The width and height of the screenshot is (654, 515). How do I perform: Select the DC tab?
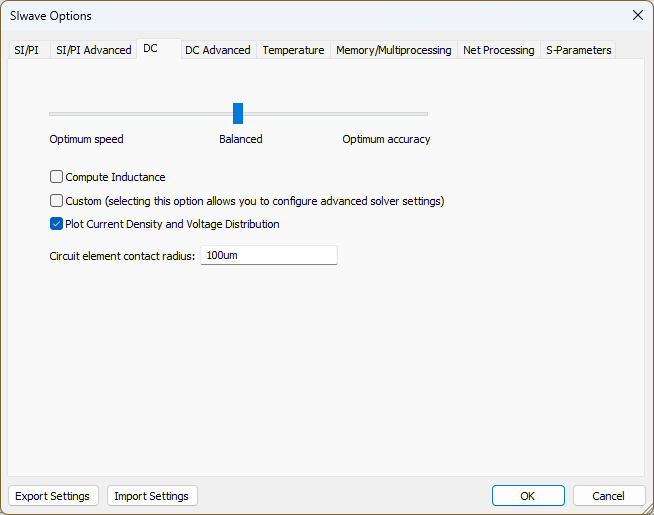point(150,48)
